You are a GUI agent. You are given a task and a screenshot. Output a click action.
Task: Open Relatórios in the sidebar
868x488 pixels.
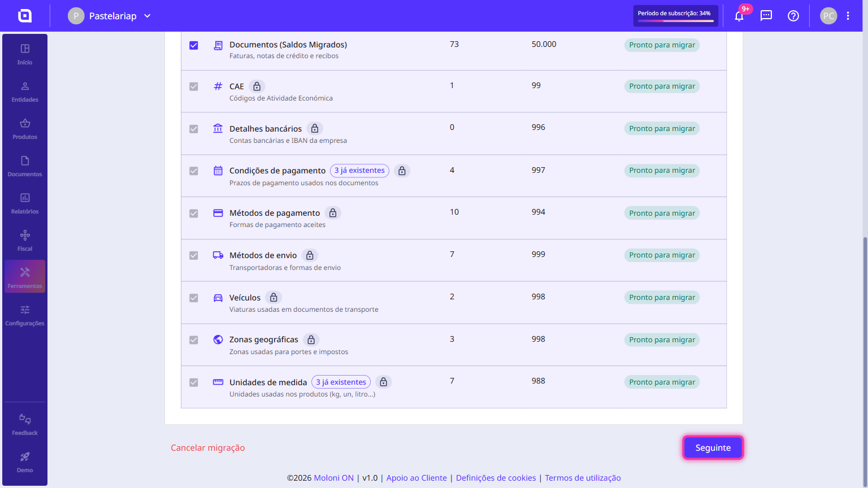click(x=25, y=203)
